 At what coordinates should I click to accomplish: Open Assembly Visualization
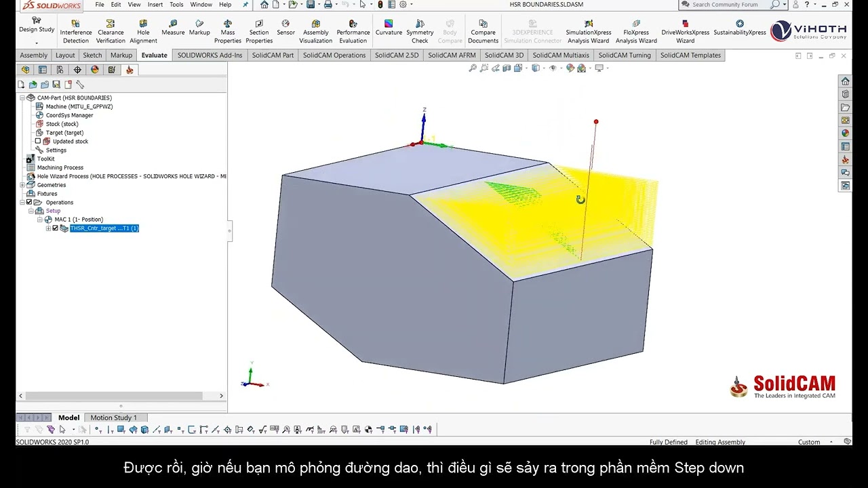tap(316, 32)
